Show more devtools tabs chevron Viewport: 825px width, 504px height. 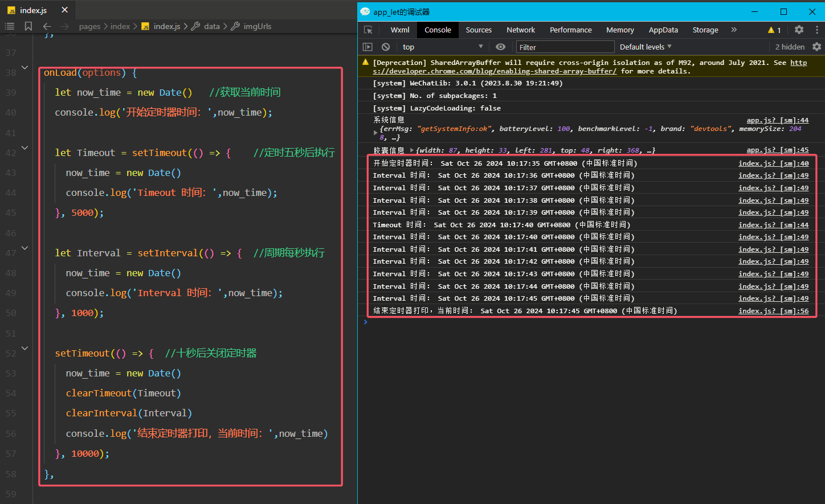(x=734, y=30)
